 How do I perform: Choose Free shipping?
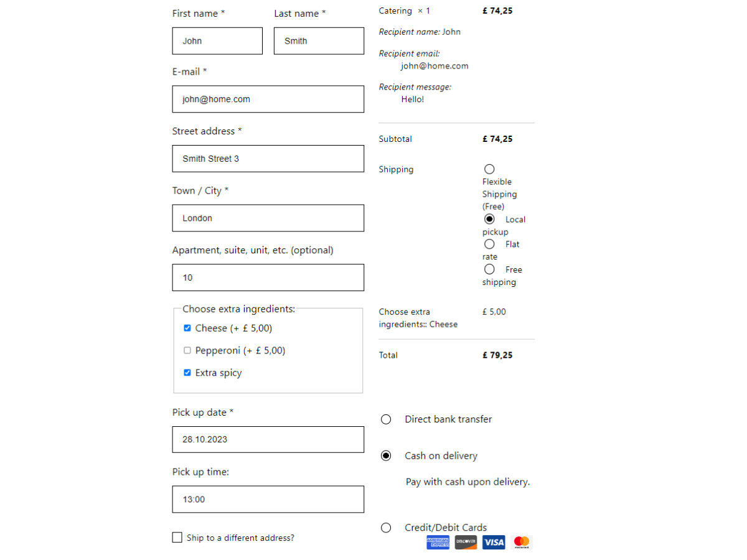click(x=489, y=269)
